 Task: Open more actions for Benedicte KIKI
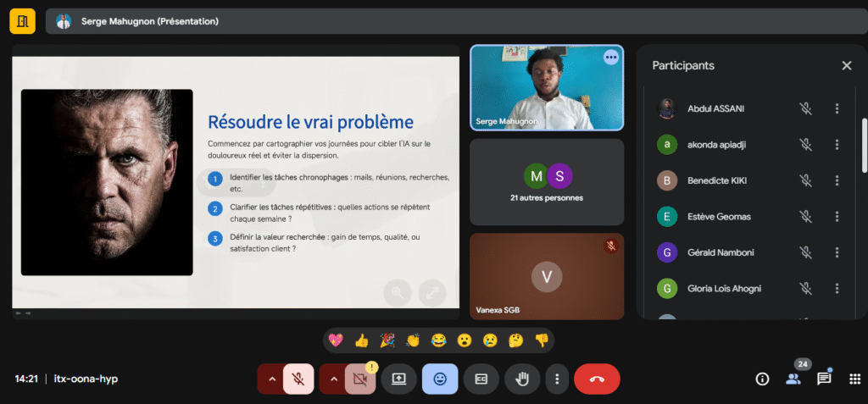(x=837, y=180)
